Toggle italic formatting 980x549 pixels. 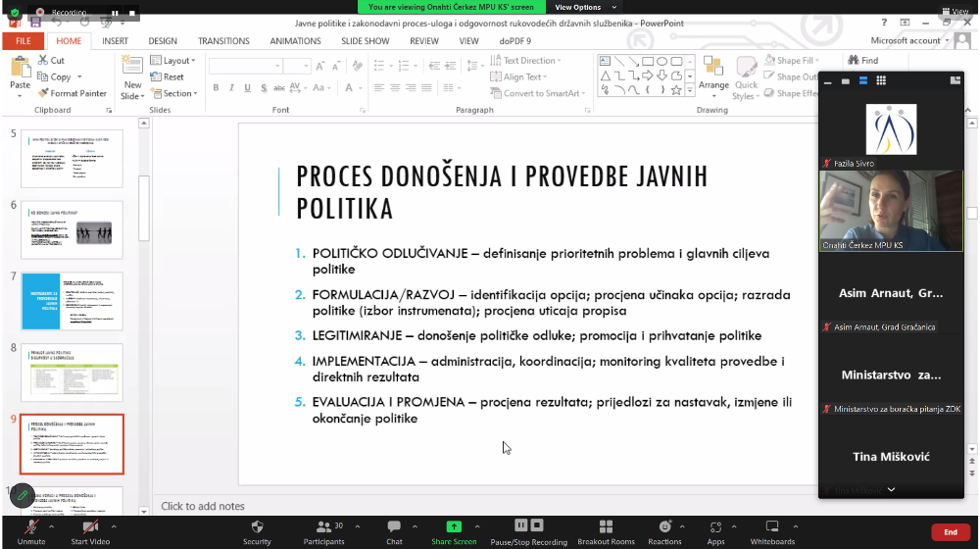click(x=231, y=87)
